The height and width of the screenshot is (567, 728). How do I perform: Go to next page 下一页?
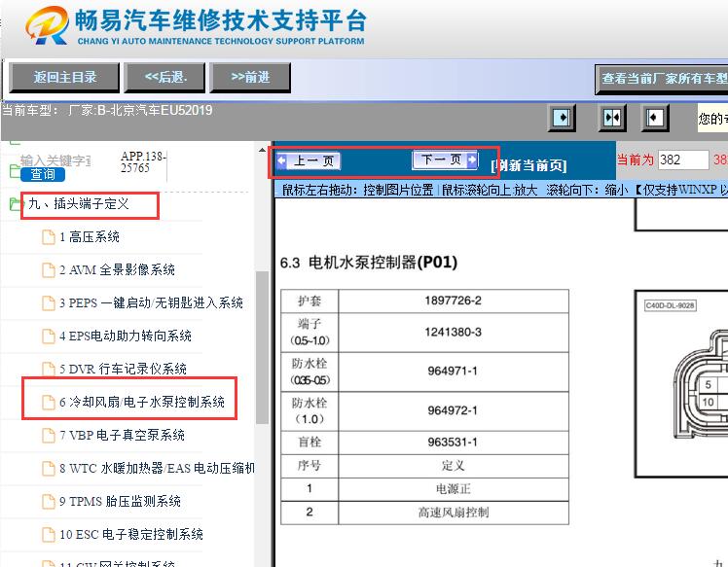[x=445, y=159]
